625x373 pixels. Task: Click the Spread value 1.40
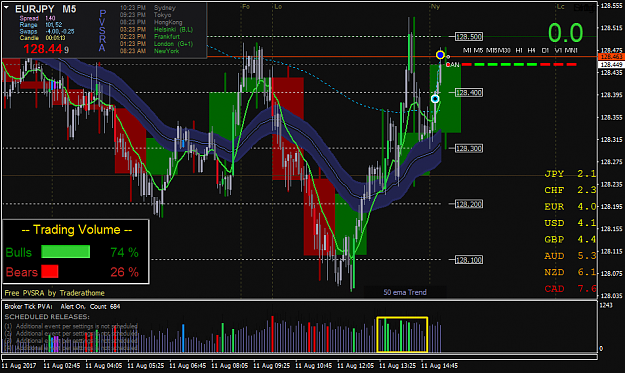[x=50, y=18]
